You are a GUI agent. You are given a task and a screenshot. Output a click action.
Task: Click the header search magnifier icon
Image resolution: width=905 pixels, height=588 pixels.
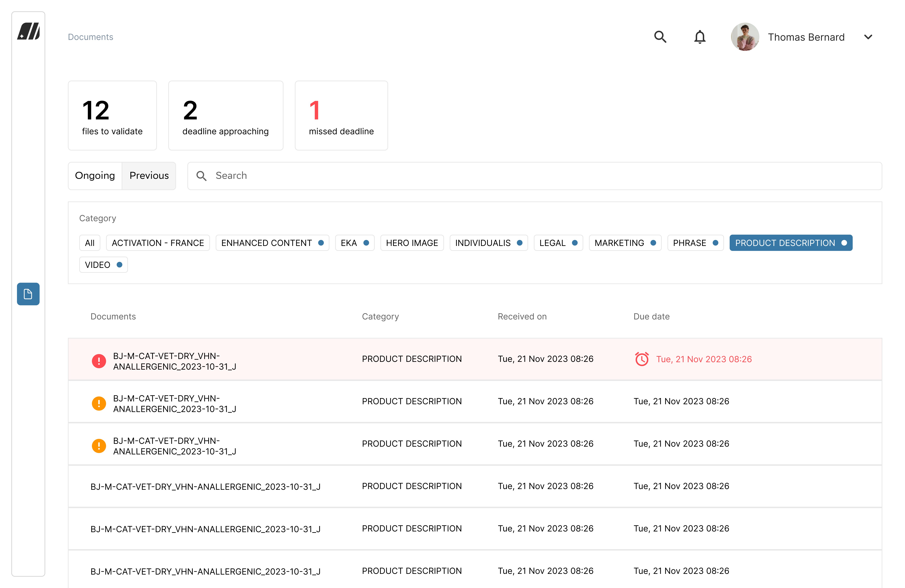[x=660, y=37]
